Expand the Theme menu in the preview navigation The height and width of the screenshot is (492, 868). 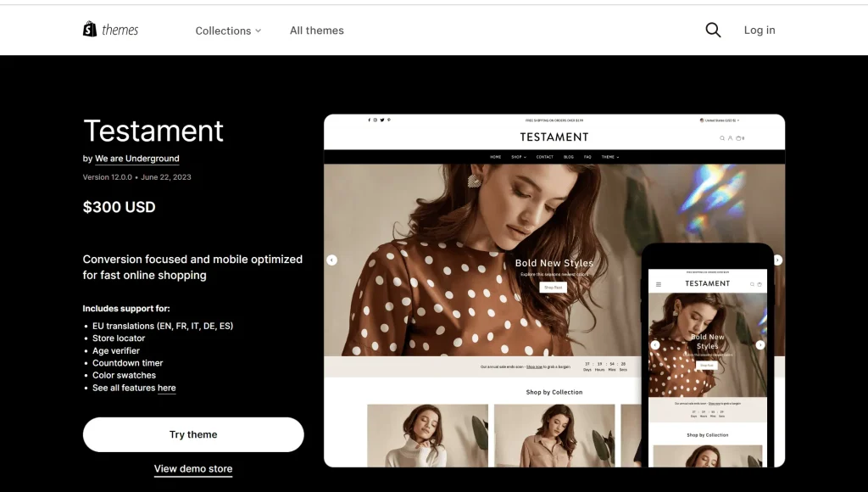pos(609,157)
